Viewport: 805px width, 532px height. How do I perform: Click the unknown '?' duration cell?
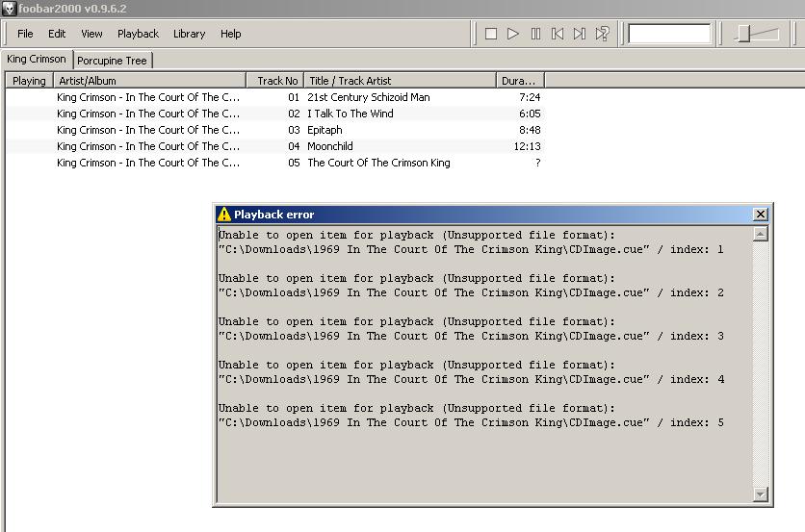coord(537,163)
